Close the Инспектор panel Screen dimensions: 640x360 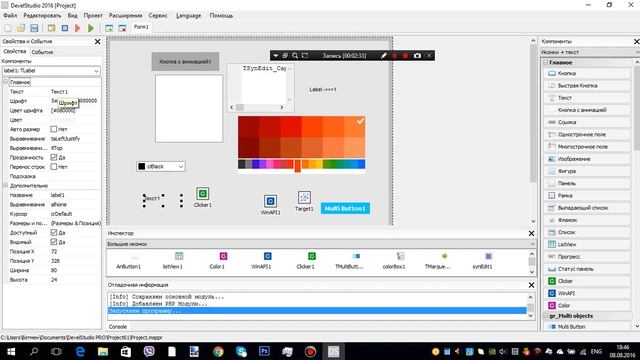[531, 233]
